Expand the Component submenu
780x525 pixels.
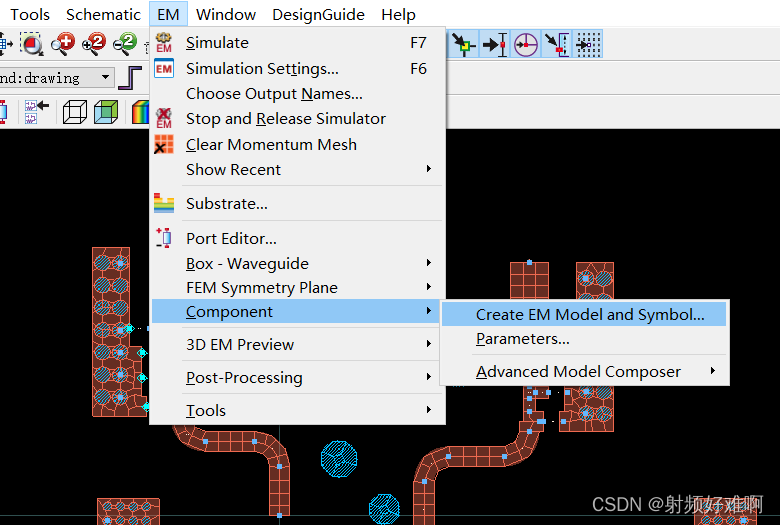297,312
